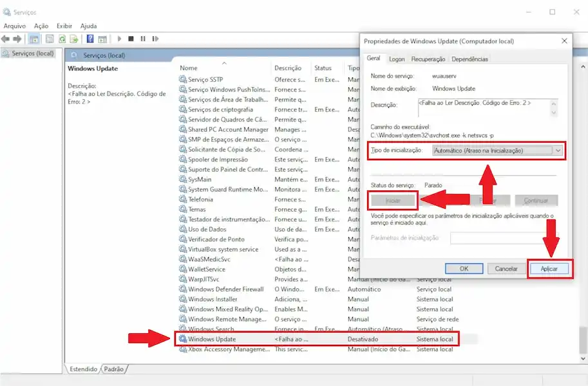Click the Pause Service toolbar icon
588x386 pixels.
(143, 39)
